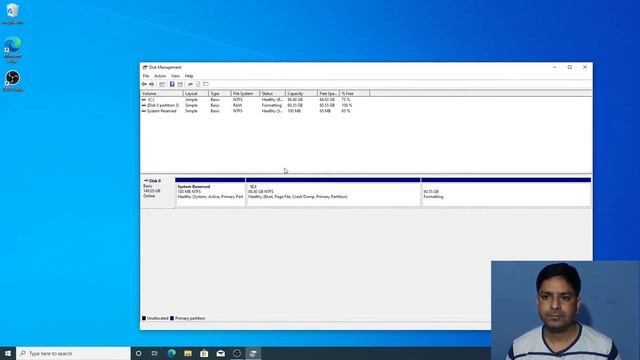
Task: Click the Primary partition blue legend swatch
Action: pos(172,318)
